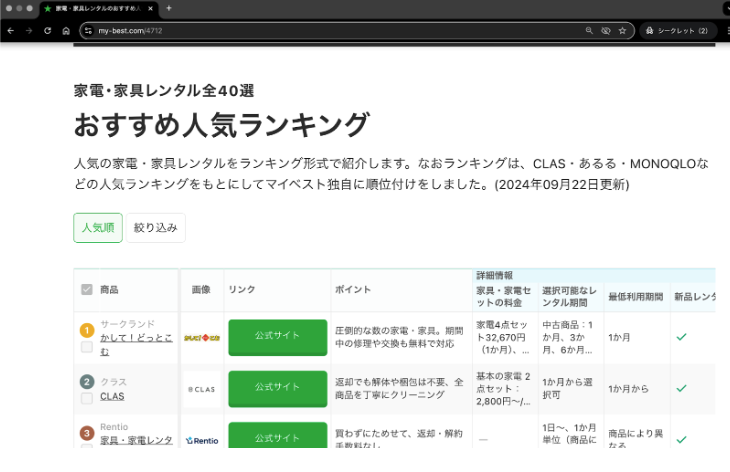Close the 家電・家具レンタル browser tab
The width and height of the screenshot is (730, 472).
tap(150, 8)
